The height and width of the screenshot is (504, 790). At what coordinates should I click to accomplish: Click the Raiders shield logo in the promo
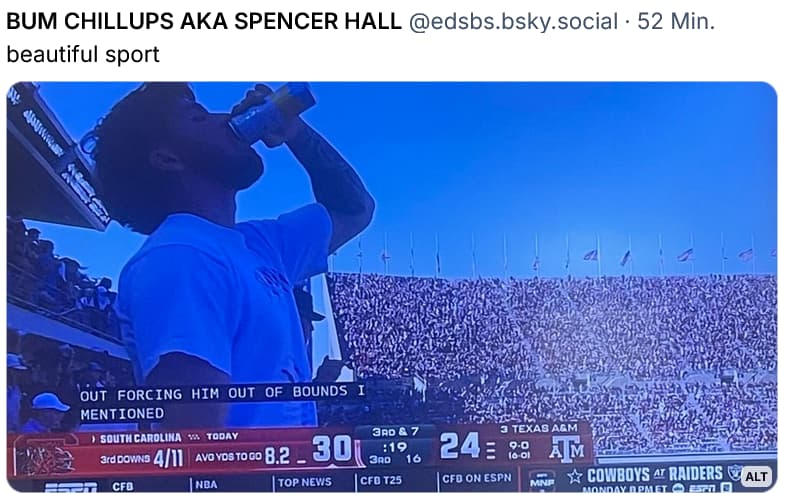[x=735, y=473]
